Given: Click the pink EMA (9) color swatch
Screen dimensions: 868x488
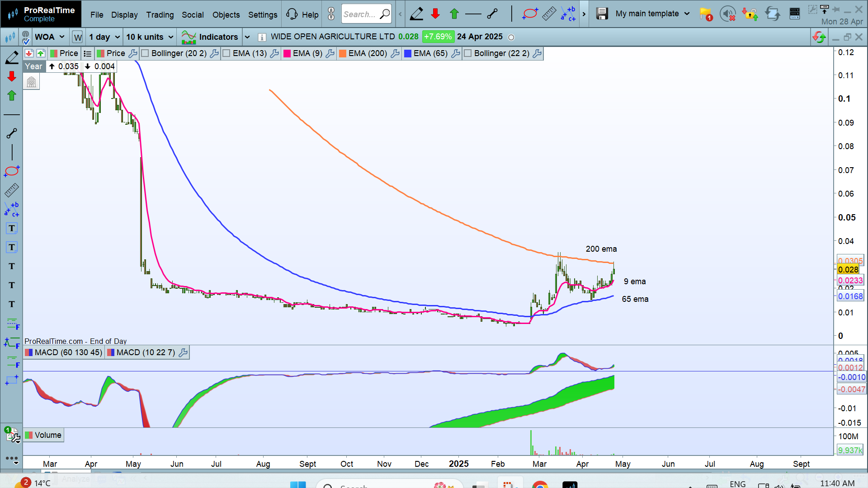Looking at the screenshot, I should coord(287,53).
